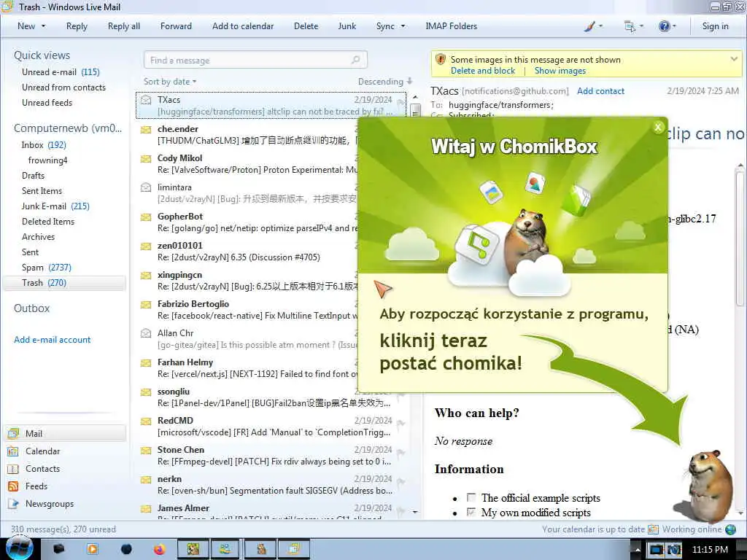Flag the nerkn message
This screenshot has height=560, width=747.
400,482
